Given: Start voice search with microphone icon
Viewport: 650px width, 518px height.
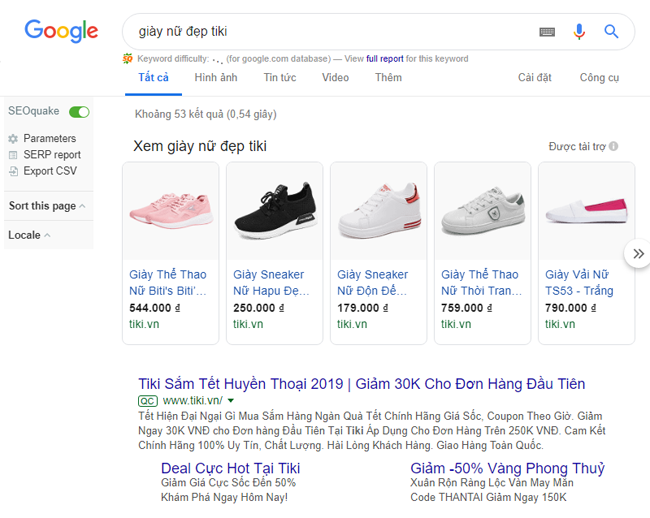Looking at the screenshot, I should (579, 32).
